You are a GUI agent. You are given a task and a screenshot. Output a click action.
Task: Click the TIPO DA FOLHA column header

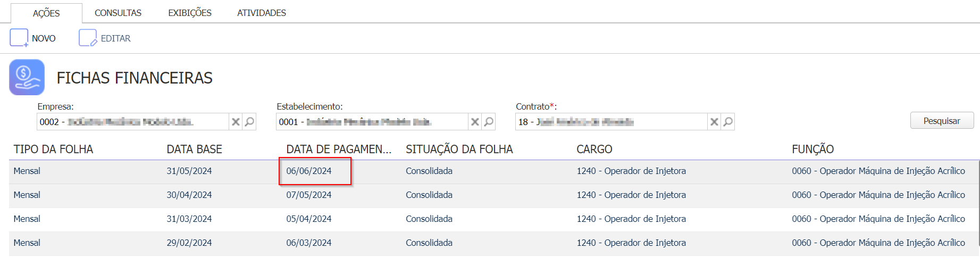(x=53, y=150)
